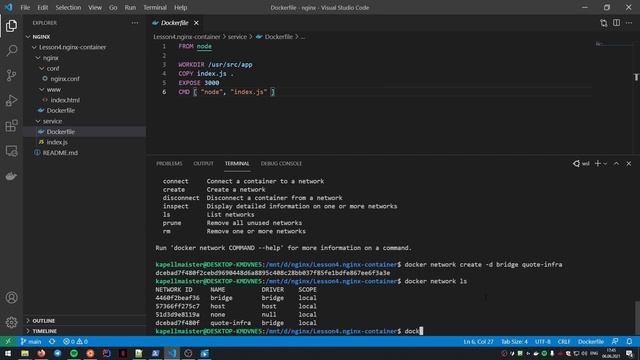
Task: Open the Search view in activity bar
Action: [11, 51]
